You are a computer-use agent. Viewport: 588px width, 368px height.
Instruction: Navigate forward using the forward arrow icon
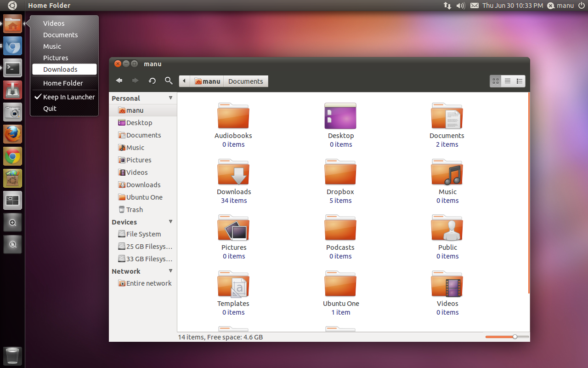136,80
